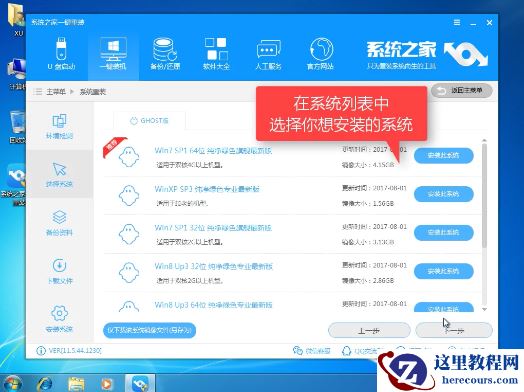The width and height of the screenshot is (524, 392).
Task: Open the 系统之家 desktop shortcut
Action: click(14, 184)
